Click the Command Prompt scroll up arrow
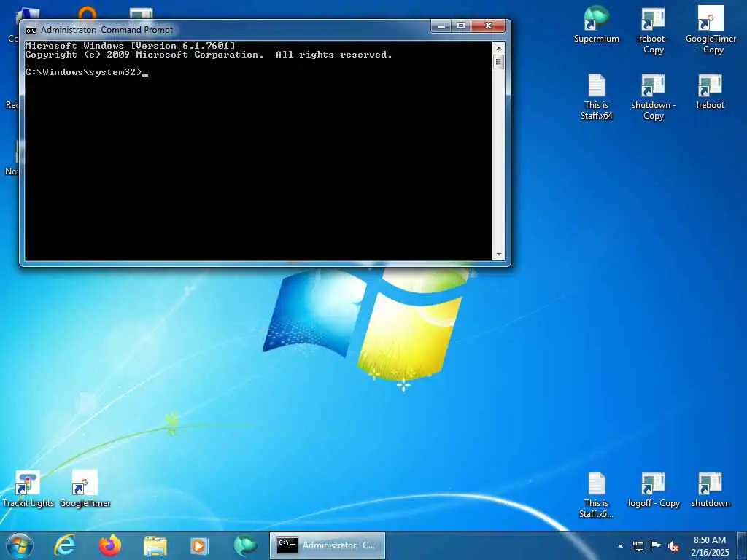The height and width of the screenshot is (560, 747). point(499,47)
